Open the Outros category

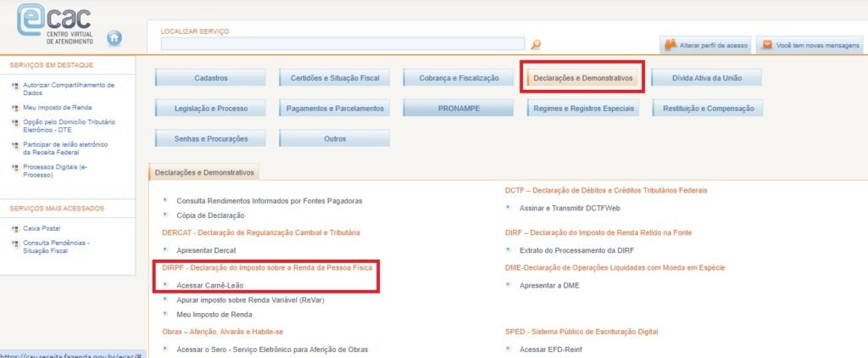pyautogui.click(x=334, y=138)
